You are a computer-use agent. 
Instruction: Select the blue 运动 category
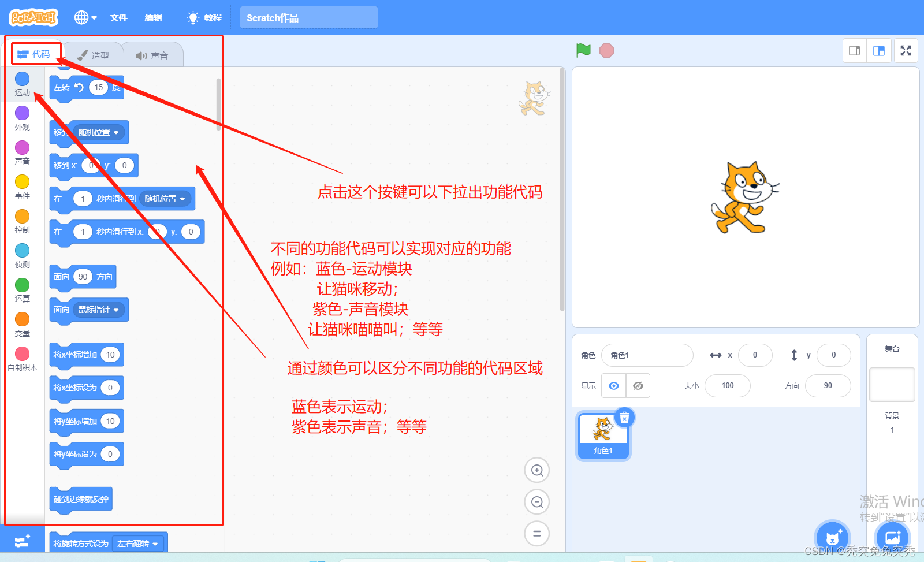click(x=23, y=84)
